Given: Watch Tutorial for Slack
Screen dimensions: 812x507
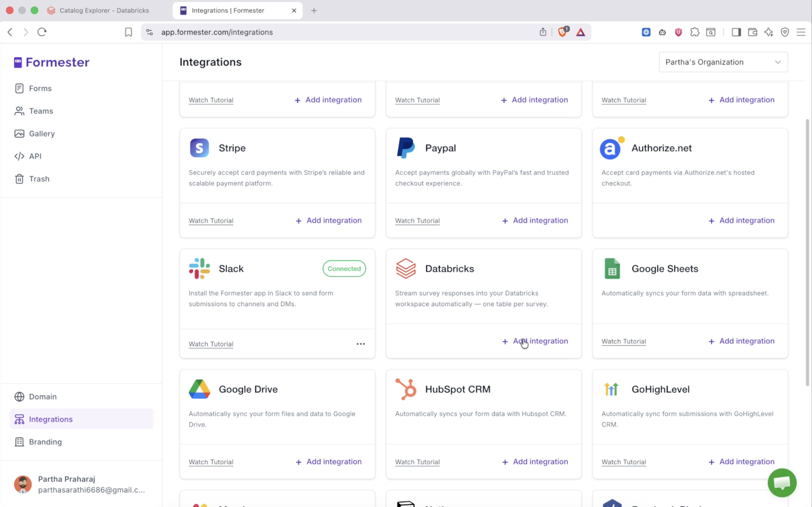Looking at the screenshot, I should coord(211,344).
